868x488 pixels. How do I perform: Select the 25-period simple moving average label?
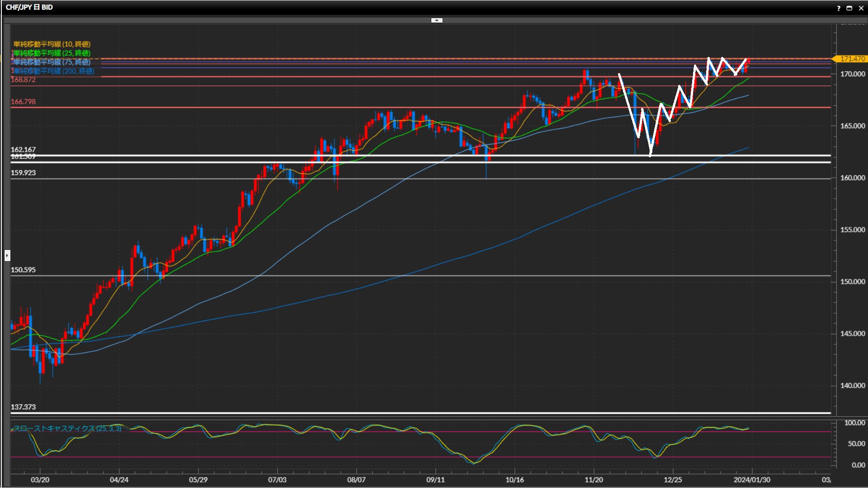(52, 53)
